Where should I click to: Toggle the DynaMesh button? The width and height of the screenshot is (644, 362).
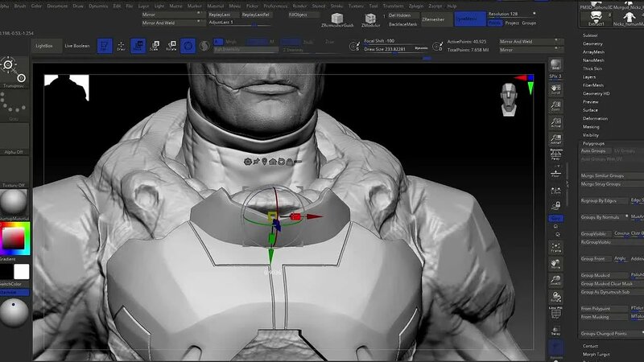(470, 19)
